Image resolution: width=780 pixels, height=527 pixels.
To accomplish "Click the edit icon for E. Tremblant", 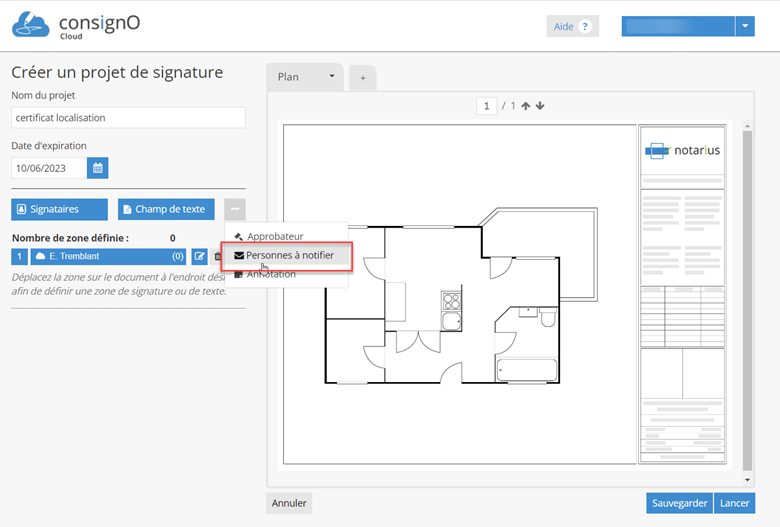I will click(x=200, y=257).
